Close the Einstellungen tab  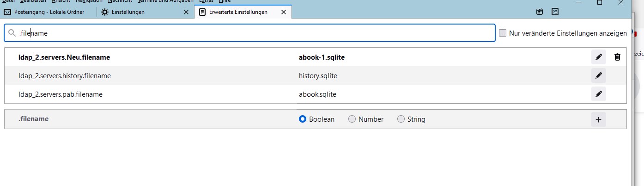coord(186,12)
